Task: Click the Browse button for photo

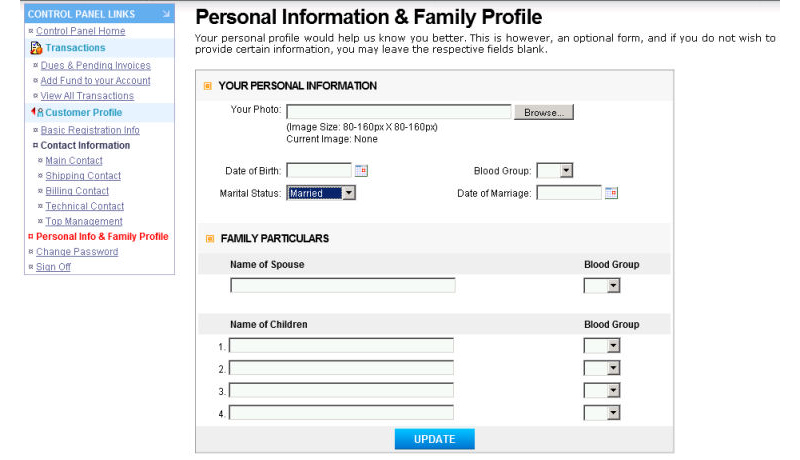Action: (x=544, y=112)
